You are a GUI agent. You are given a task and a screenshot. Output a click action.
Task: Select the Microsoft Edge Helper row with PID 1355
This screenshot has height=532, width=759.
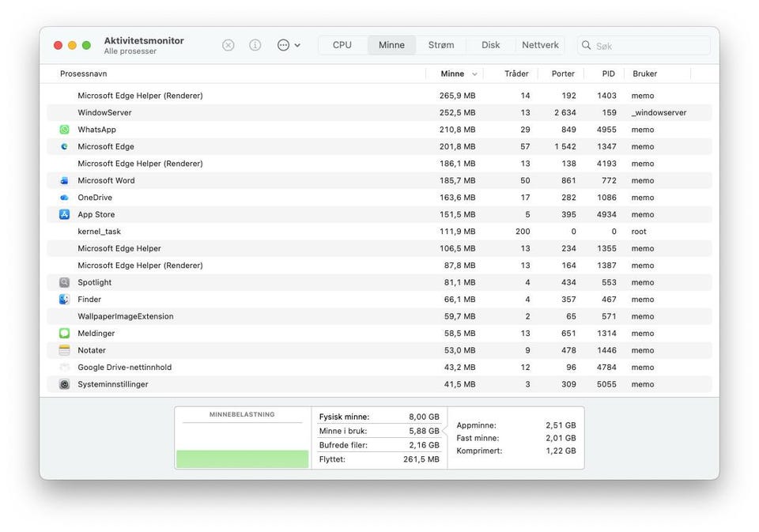379,248
